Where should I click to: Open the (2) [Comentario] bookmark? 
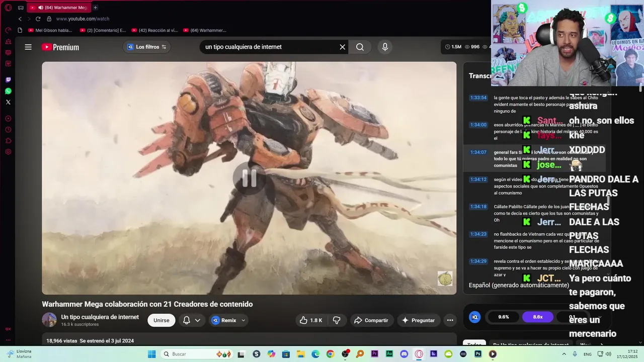[103, 30]
